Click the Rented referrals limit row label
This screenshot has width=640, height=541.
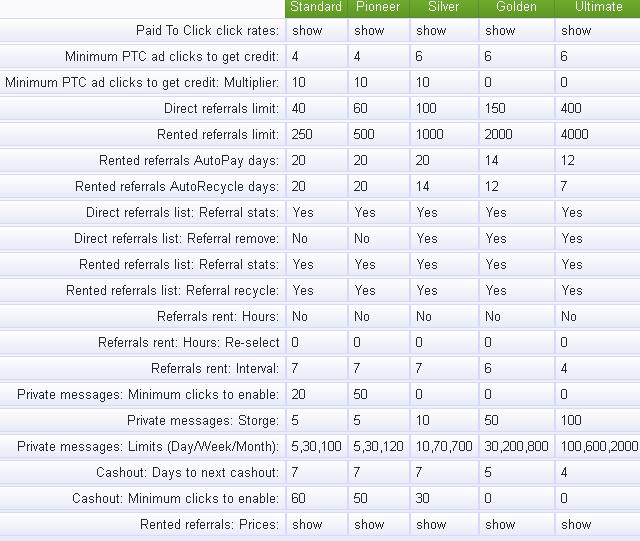click(218, 134)
